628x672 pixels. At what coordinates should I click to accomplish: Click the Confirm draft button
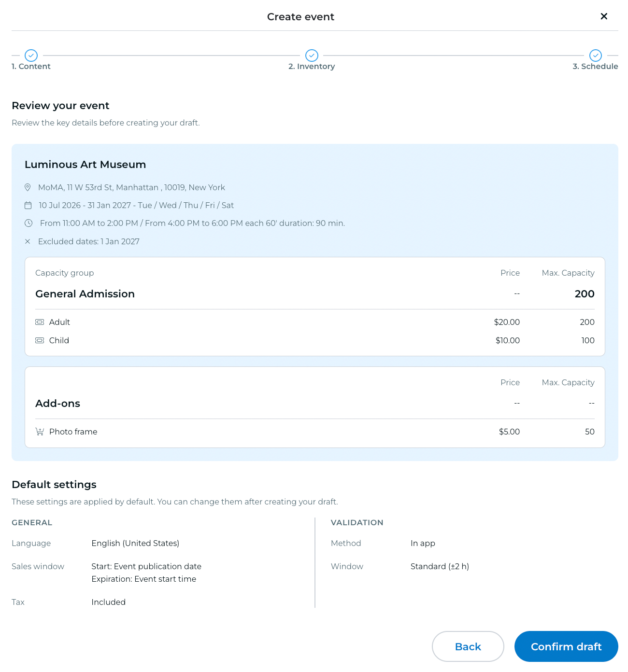(x=566, y=646)
